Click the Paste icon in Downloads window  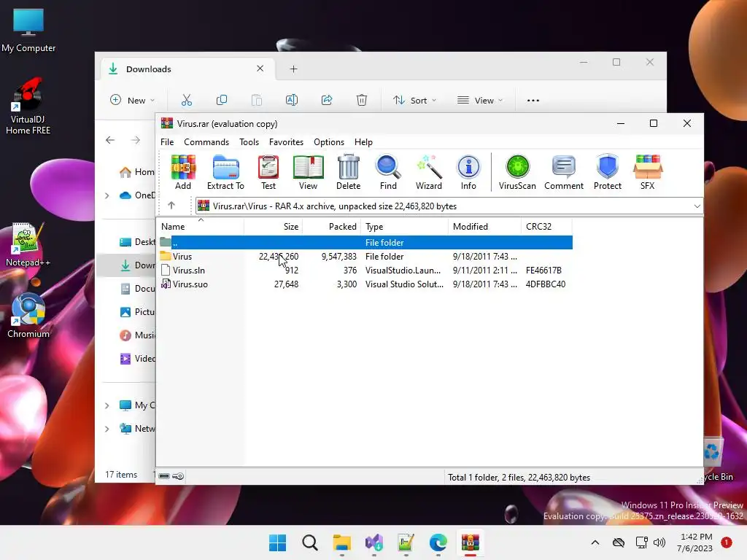click(256, 100)
